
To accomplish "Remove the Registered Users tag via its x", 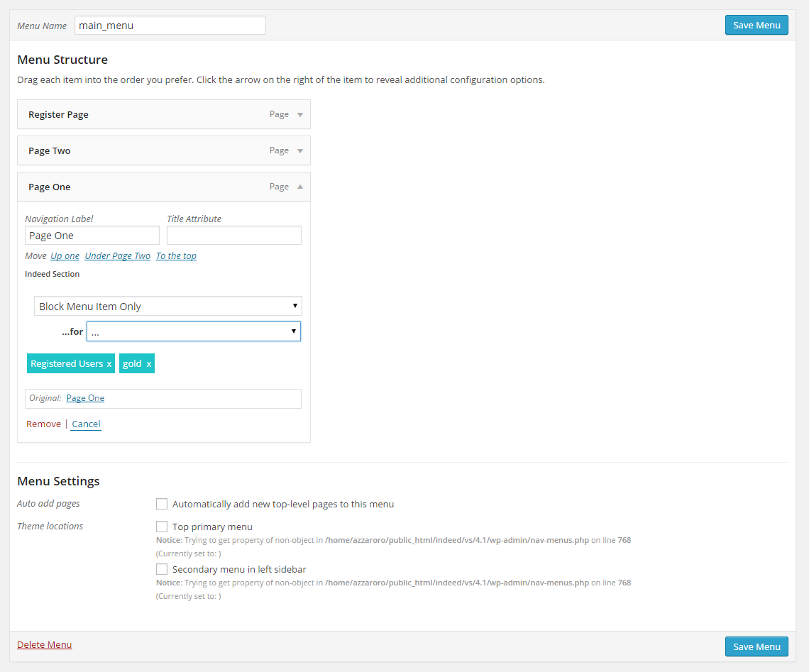I will (x=109, y=364).
